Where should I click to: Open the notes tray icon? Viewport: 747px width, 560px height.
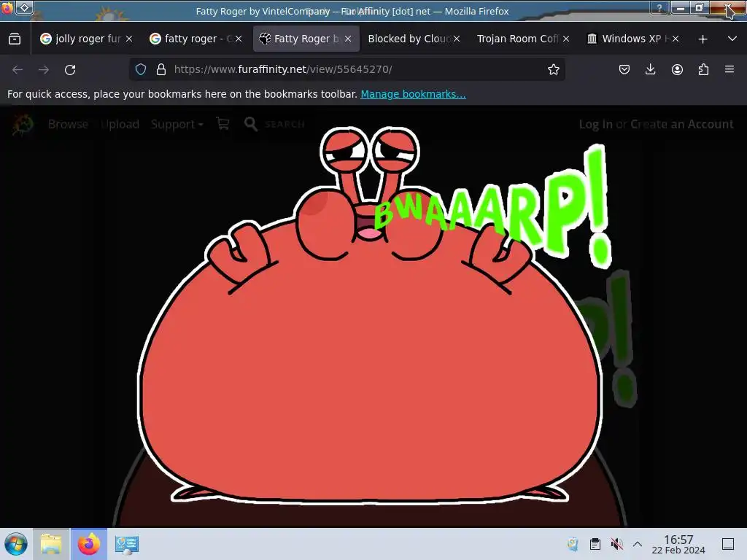573,544
